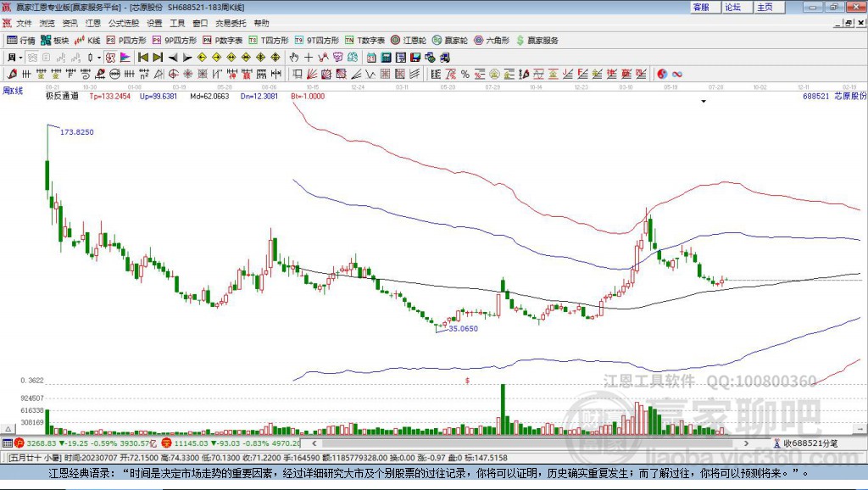Launch the 江恩轮 Gann wheel

pyautogui.click(x=409, y=41)
